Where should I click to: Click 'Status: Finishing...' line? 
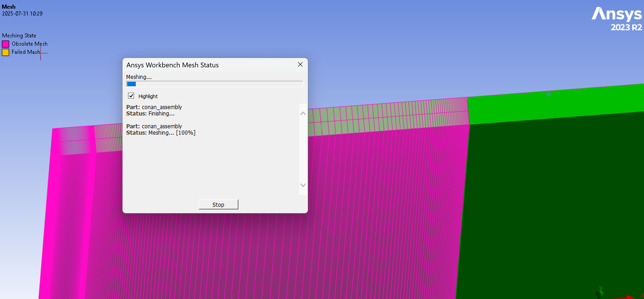(150, 113)
